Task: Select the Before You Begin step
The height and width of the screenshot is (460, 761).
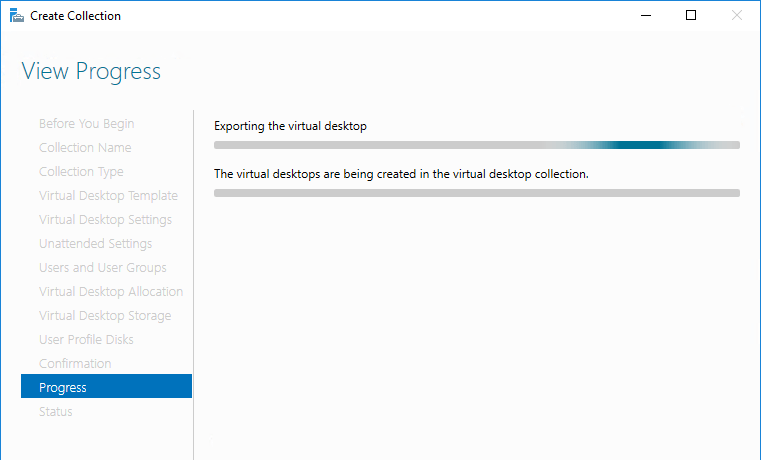Action: 86,124
